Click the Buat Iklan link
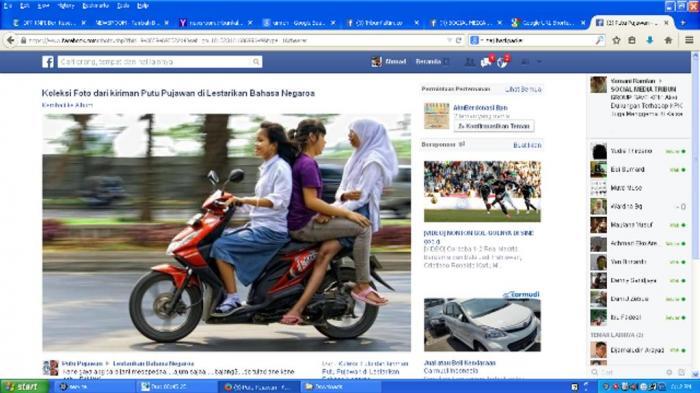 pyautogui.click(x=527, y=145)
